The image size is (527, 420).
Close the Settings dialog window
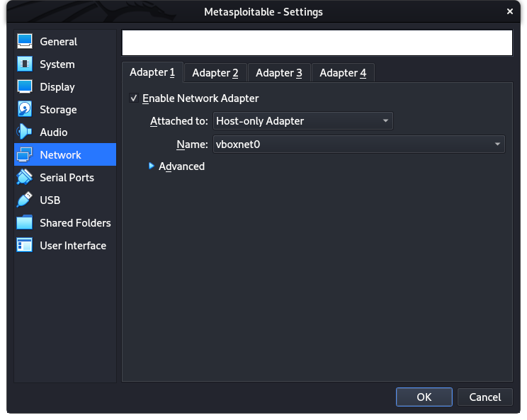pos(510,11)
